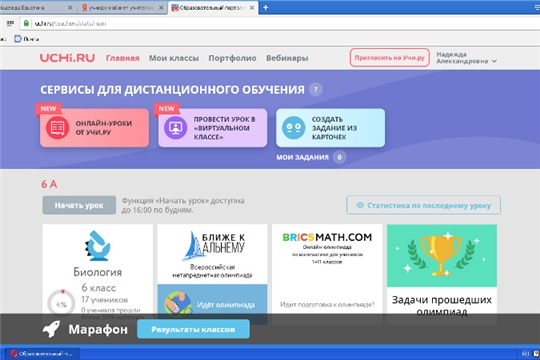The height and width of the screenshot is (360, 540).
Task: Open the Мои классы section
Action: (x=174, y=58)
